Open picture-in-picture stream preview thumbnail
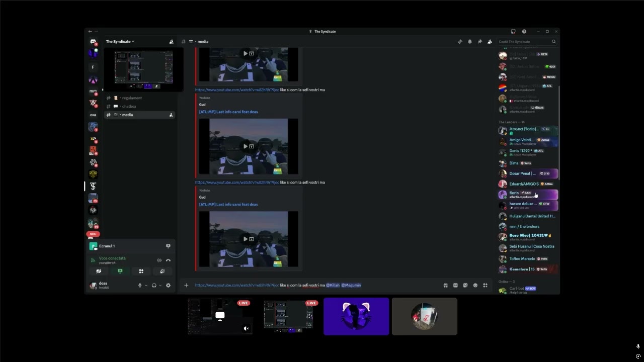Viewport: 644px width, 362px height. tap(143, 69)
